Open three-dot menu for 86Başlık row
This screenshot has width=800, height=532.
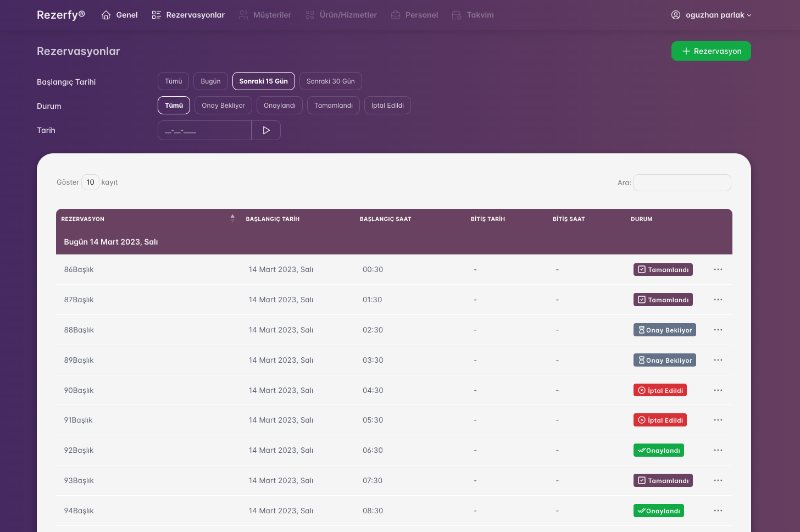click(718, 269)
